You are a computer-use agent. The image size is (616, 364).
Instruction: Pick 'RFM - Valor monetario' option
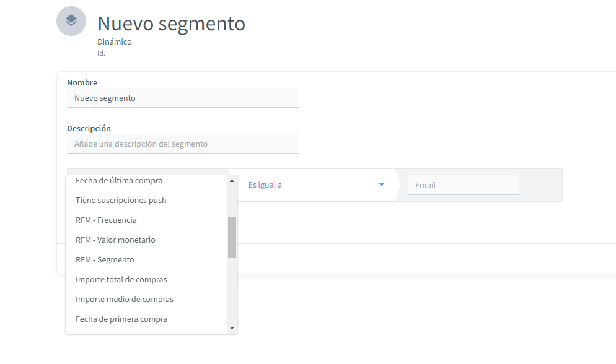[115, 240]
